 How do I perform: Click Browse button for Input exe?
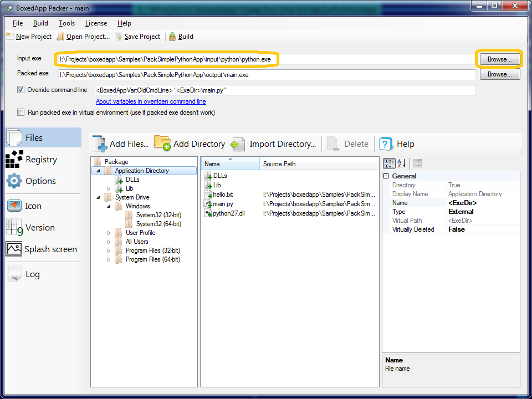500,59
